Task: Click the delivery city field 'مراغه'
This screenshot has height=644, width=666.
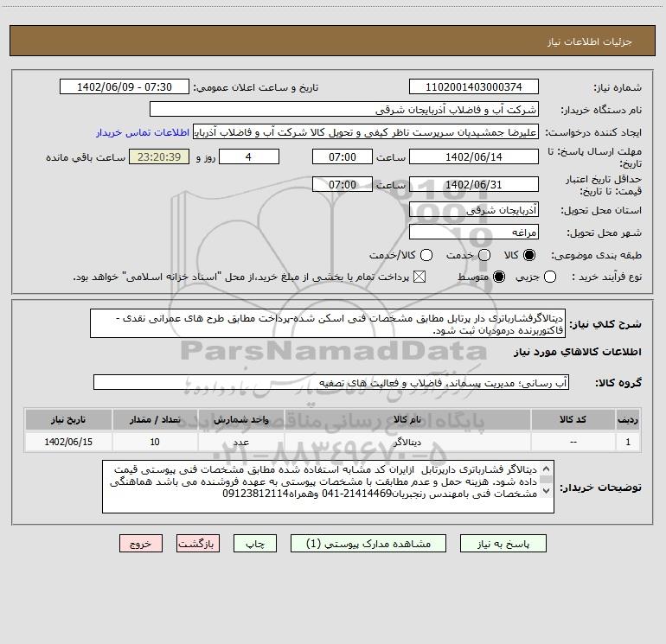Action: [474, 232]
